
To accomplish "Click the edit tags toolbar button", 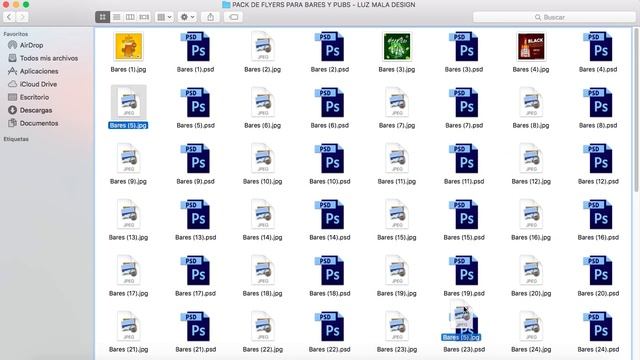I will click(233, 17).
